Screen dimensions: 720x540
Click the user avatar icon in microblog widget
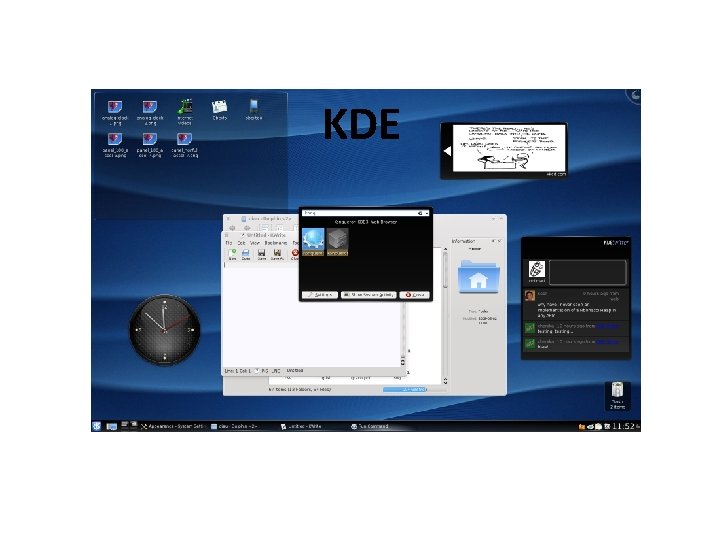[536, 270]
